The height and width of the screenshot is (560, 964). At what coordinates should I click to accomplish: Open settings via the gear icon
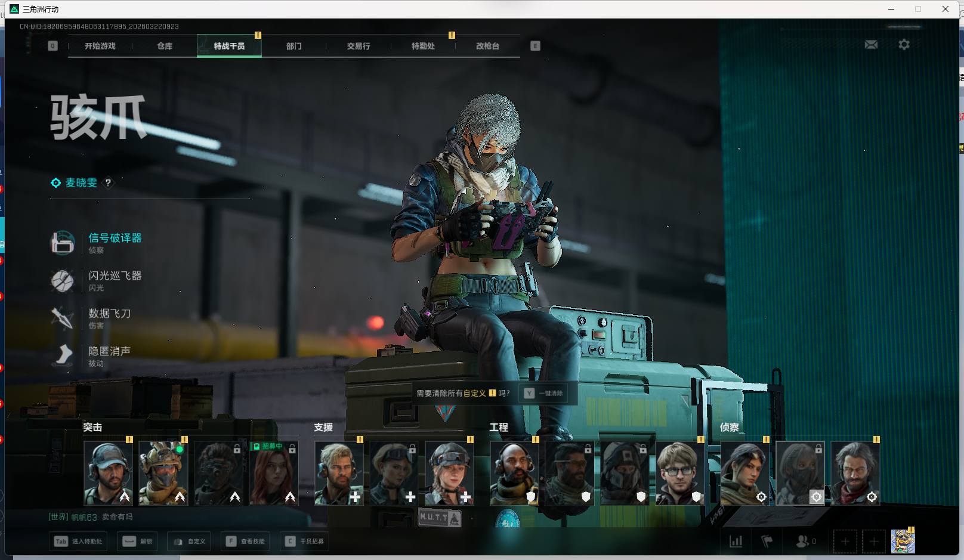click(x=904, y=45)
